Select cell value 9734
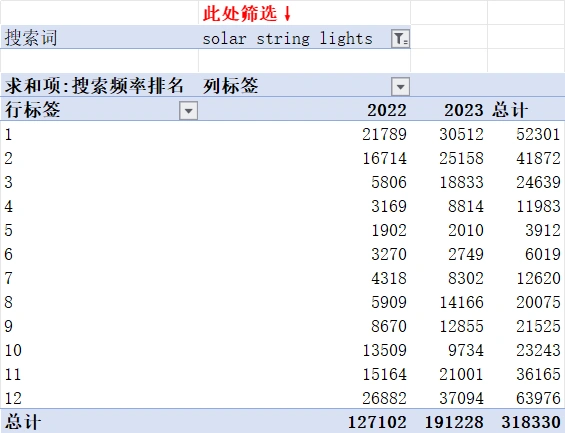 (x=466, y=350)
